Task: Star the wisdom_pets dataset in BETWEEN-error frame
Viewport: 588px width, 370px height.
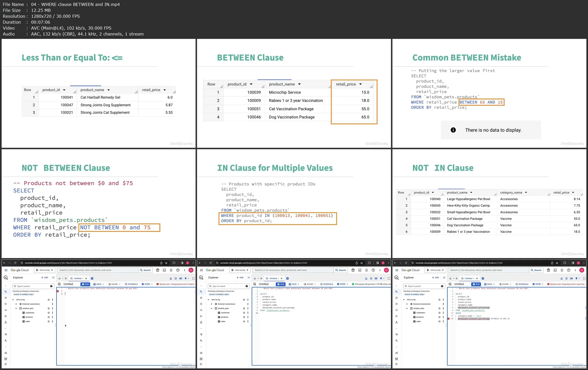Action: point(439,308)
